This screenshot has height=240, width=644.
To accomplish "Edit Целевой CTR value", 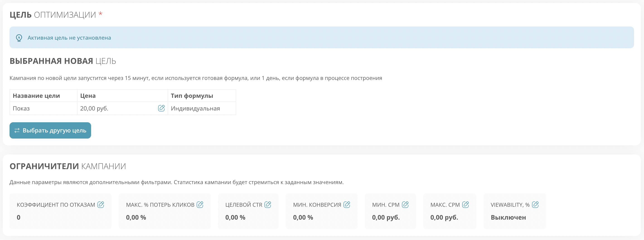I will pos(268,204).
